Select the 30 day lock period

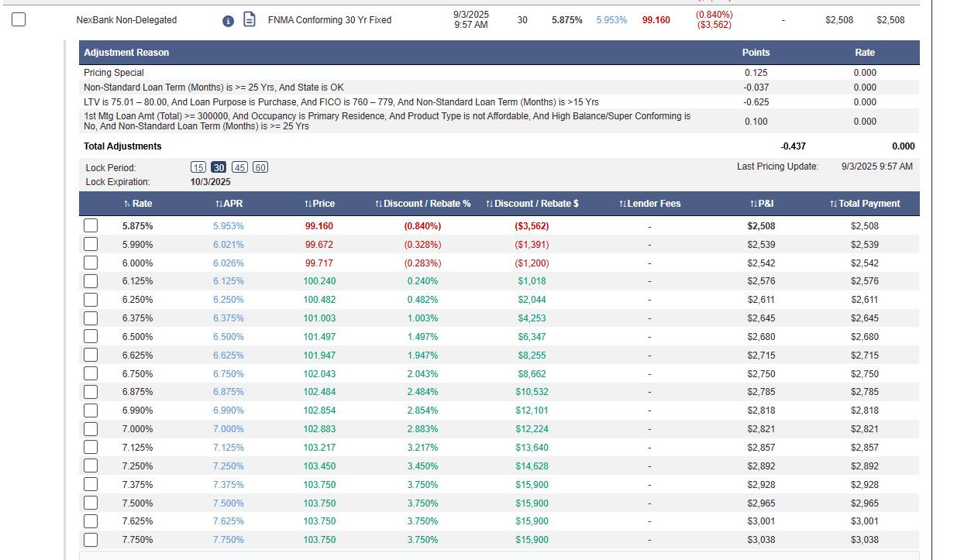pyautogui.click(x=219, y=167)
